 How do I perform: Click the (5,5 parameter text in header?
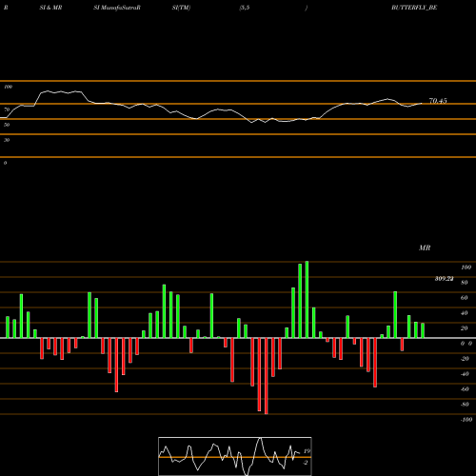(x=245, y=8)
